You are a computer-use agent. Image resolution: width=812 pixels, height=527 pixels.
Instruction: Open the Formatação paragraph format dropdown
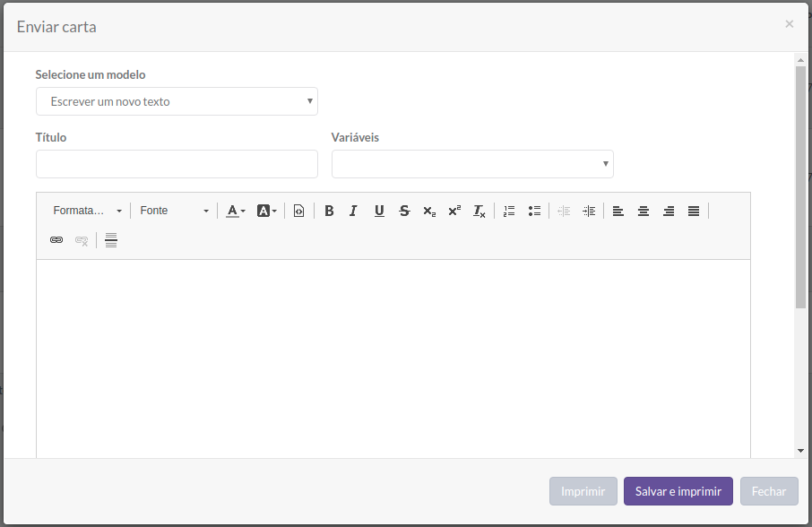tap(87, 211)
